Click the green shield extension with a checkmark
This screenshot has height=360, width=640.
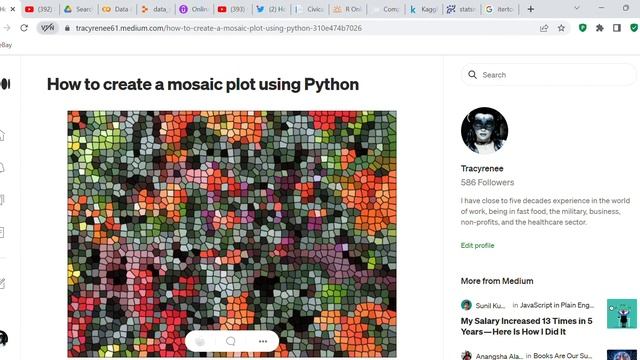tap(634, 28)
